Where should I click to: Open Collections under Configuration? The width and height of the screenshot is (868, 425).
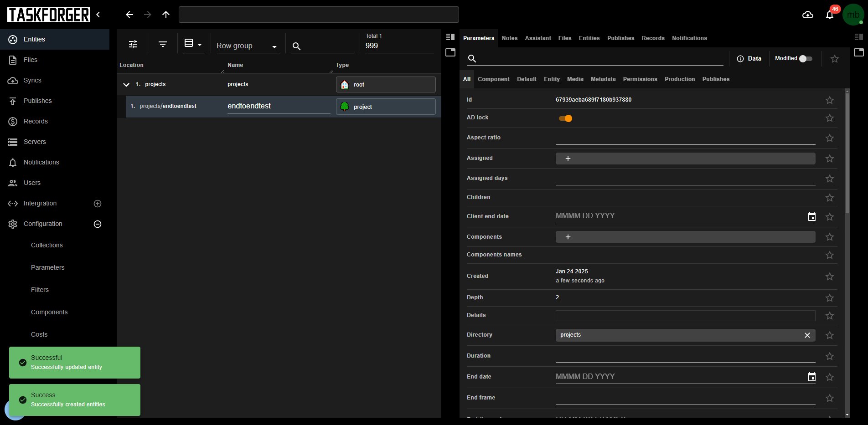coord(47,245)
